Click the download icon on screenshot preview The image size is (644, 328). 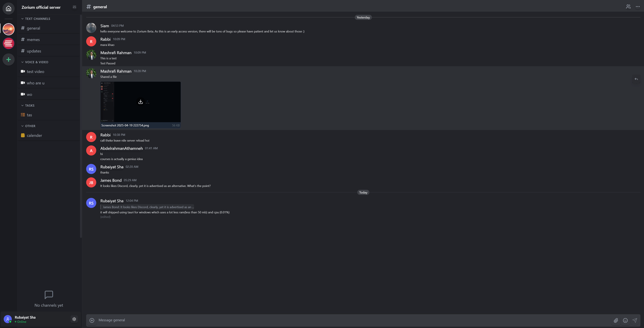(x=141, y=102)
